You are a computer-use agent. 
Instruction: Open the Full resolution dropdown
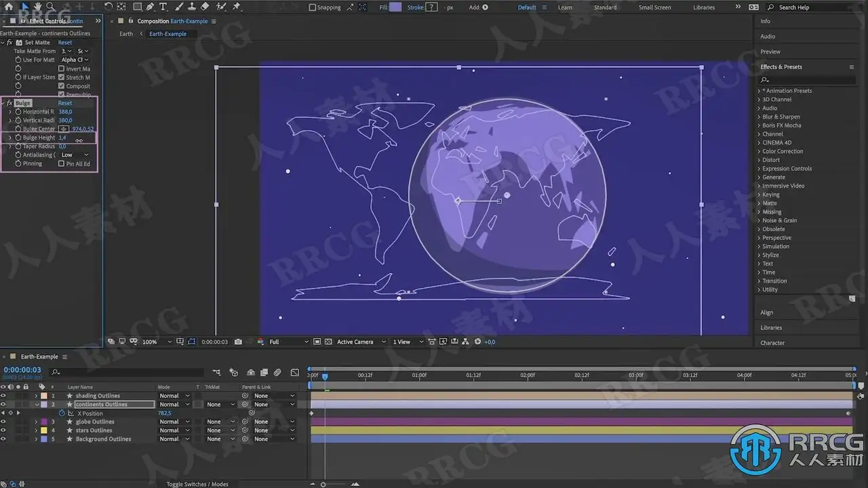pos(289,342)
